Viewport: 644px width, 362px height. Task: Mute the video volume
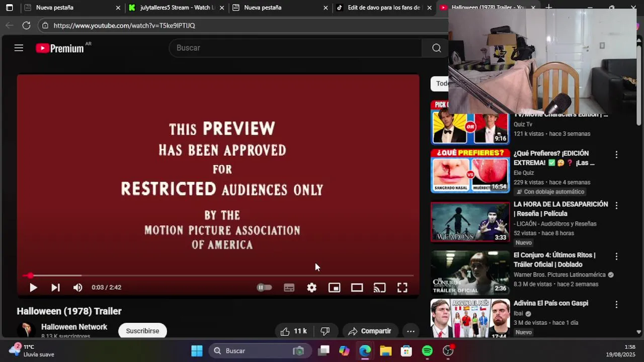point(77,288)
